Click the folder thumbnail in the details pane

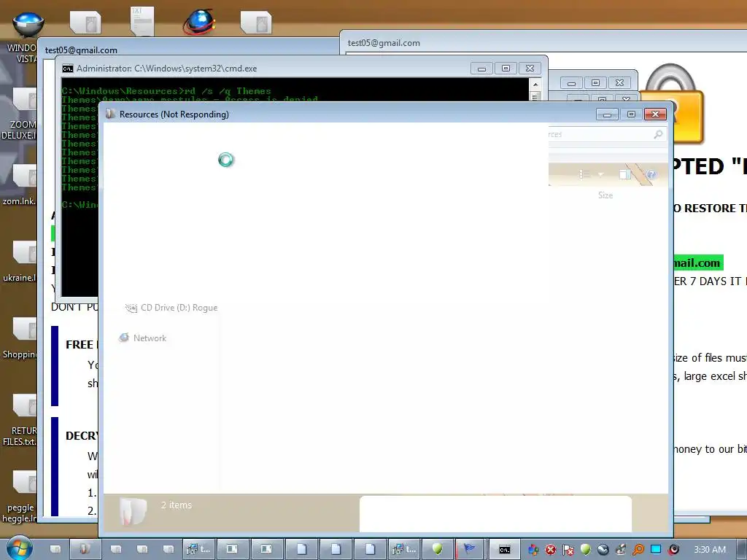(x=133, y=512)
